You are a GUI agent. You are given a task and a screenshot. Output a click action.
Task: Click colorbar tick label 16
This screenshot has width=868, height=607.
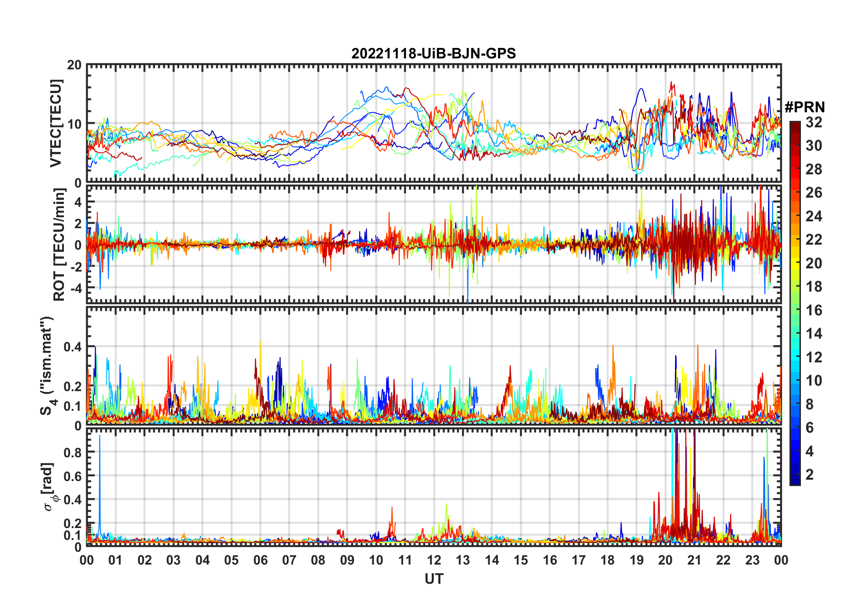pyautogui.click(x=814, y=310)
